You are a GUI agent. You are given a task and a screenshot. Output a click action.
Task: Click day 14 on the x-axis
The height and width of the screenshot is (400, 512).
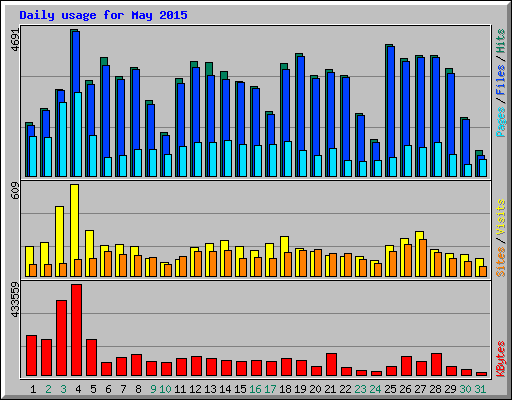click(x=225, y=389)
